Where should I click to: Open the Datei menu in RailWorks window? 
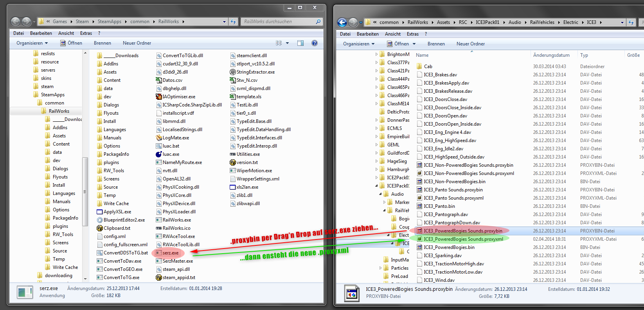18,33
